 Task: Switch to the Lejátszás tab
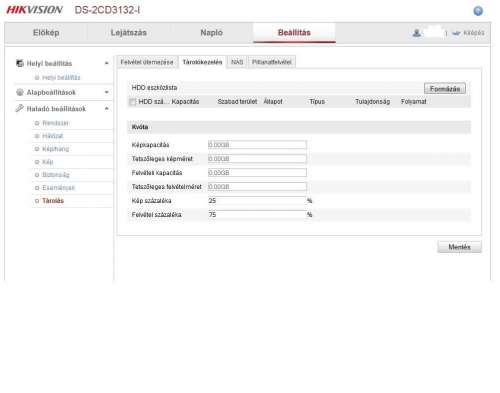[129, 33]
